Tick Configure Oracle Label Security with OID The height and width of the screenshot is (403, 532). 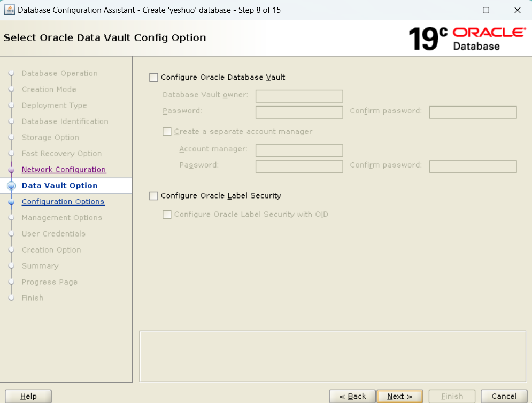[167, 215]
